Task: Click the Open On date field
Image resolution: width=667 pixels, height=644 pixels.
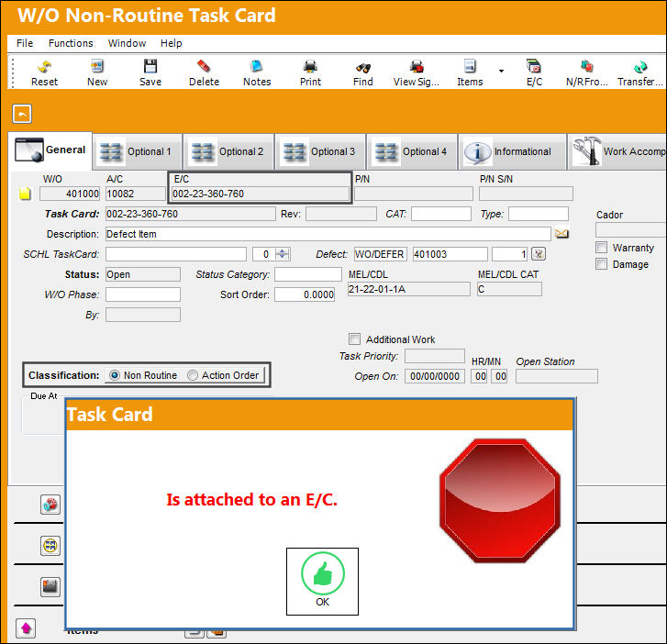Action: click(x=435, y=376)
